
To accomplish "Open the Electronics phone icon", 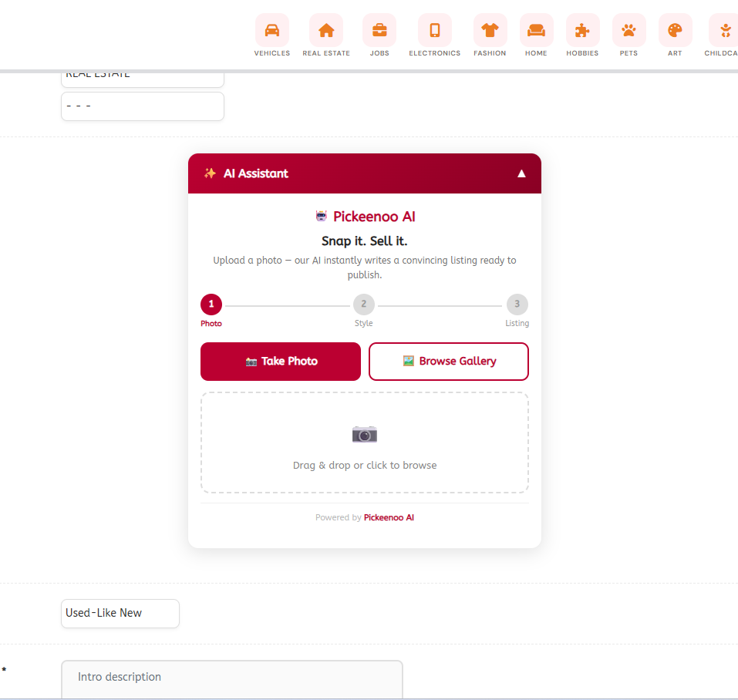I will tap(435, 30).
